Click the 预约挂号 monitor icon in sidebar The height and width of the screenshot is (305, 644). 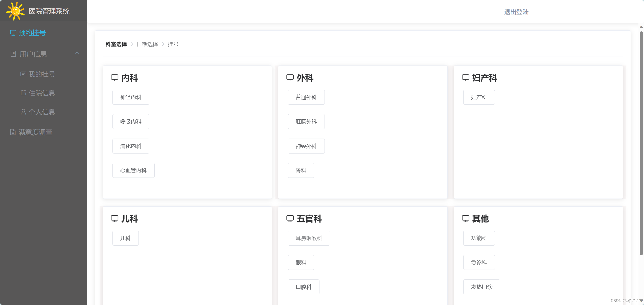[13, 33]
